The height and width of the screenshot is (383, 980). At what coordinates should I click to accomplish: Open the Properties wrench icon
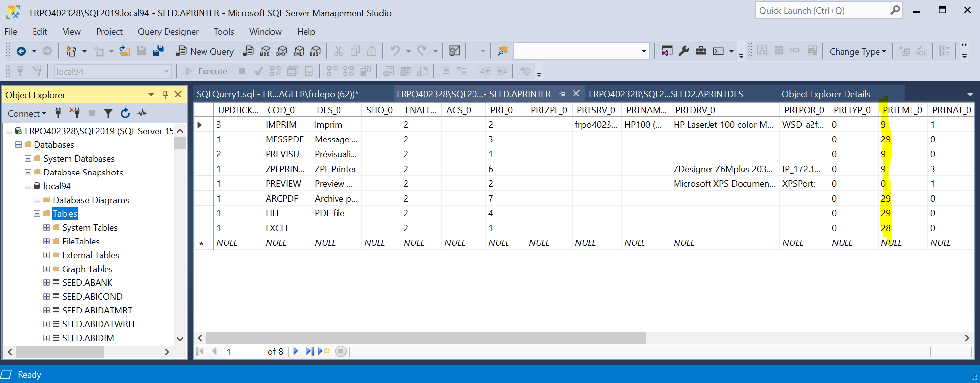684,51
